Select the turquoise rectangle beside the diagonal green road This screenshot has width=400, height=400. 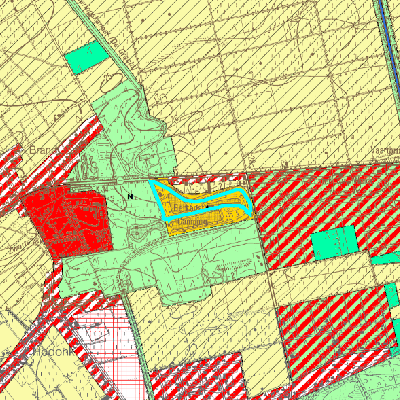(86, 58)
